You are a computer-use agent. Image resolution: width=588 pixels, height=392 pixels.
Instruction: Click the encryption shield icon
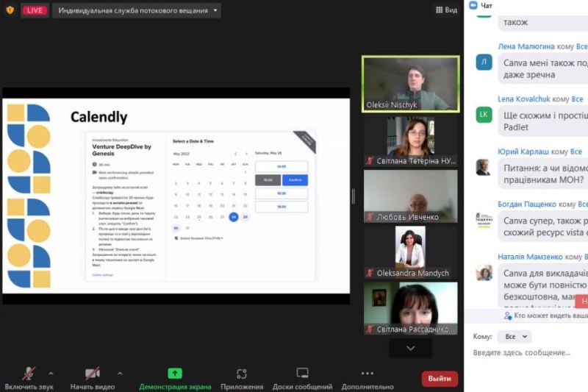(x=10, y=10)
